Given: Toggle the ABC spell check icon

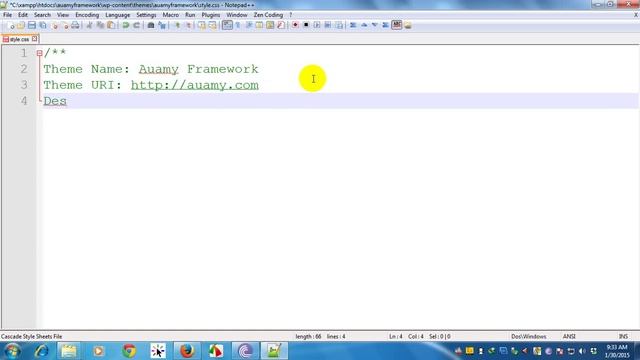Looking at the screenshot, I should click(397, 25).
